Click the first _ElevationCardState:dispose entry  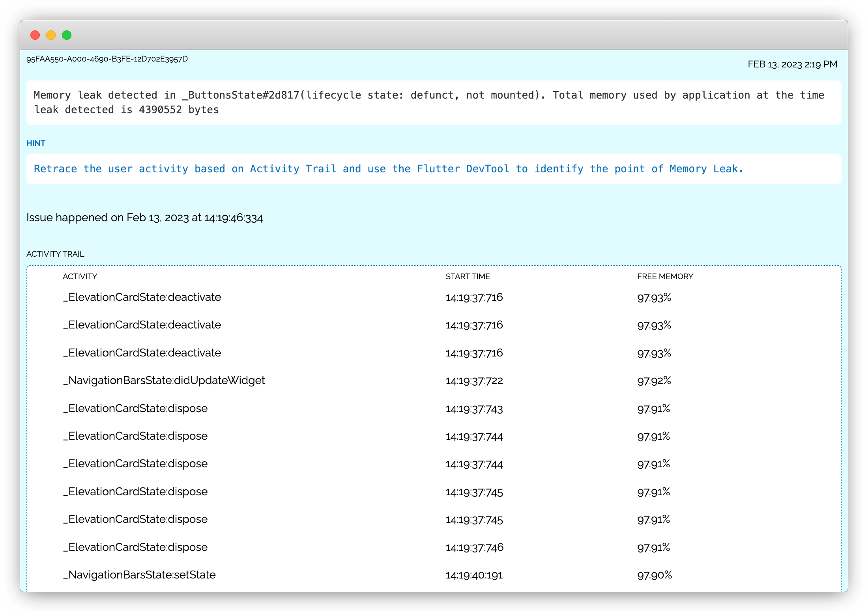tap(136, 409)
